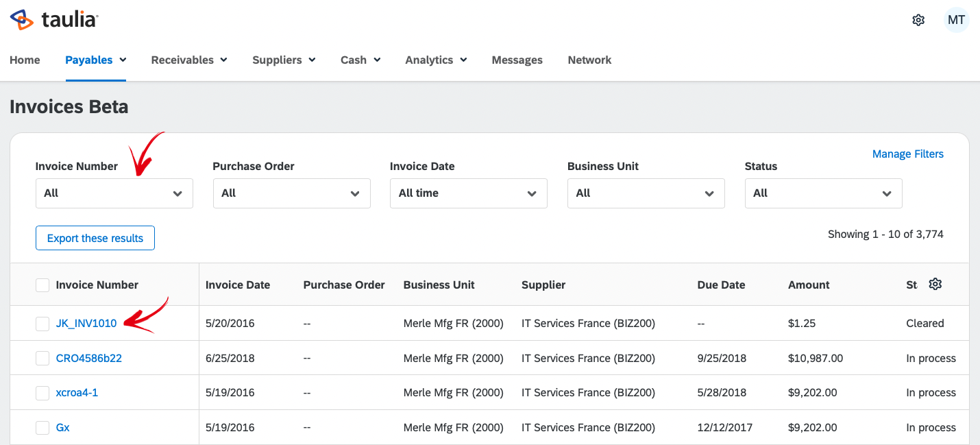Select all invoices with the header checkbox
The width and height of the screenshot is (980, 445).
[x=42, y=285]
